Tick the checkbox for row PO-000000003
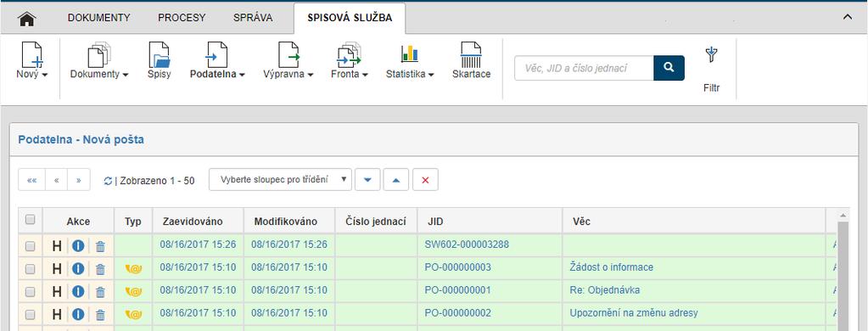 pyautogui.click(x=30, y=269)
